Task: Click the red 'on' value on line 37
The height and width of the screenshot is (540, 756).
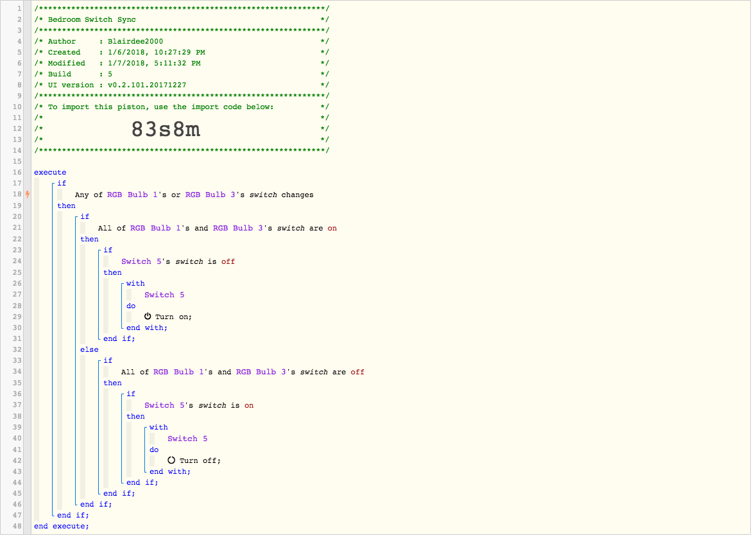Action: [x=249, y=405]
